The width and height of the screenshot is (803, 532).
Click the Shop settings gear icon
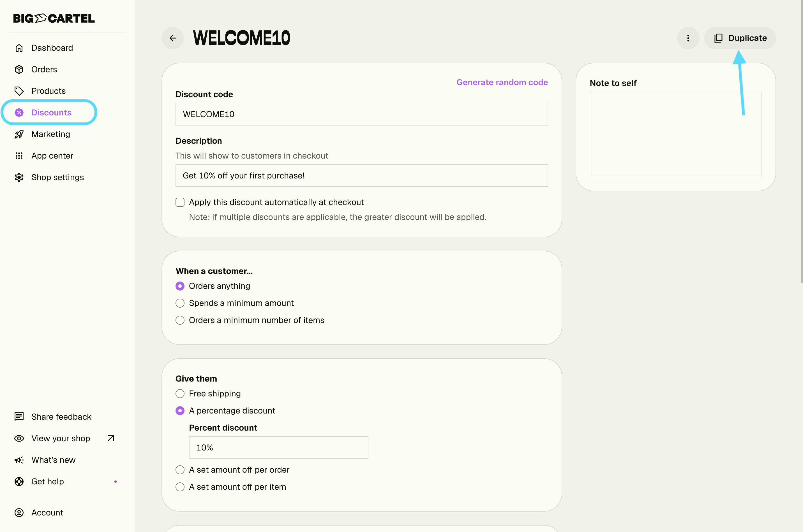click(19, 177)
